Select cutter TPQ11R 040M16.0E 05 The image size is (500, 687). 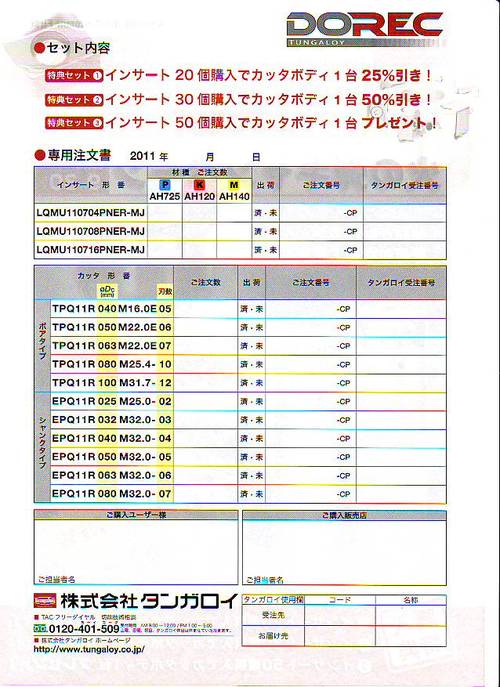pos(112,309)
